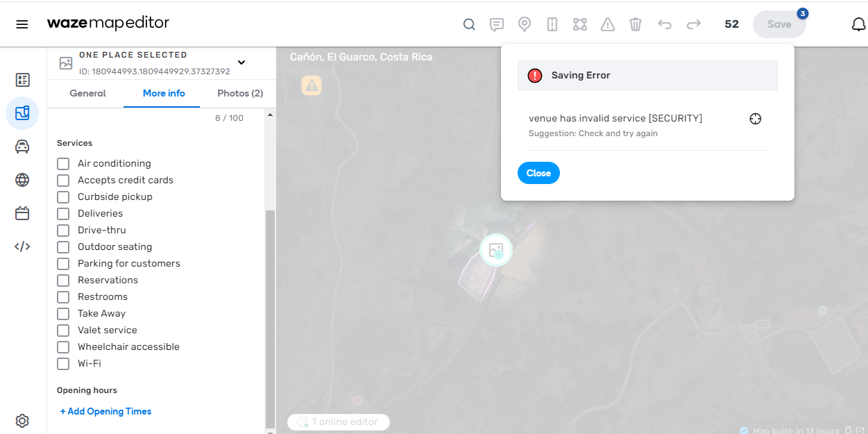The image size is (868, 434).
Task: Click the panel scrollbar down arrow
Action: pyautogui.click(x=271, y=431)
